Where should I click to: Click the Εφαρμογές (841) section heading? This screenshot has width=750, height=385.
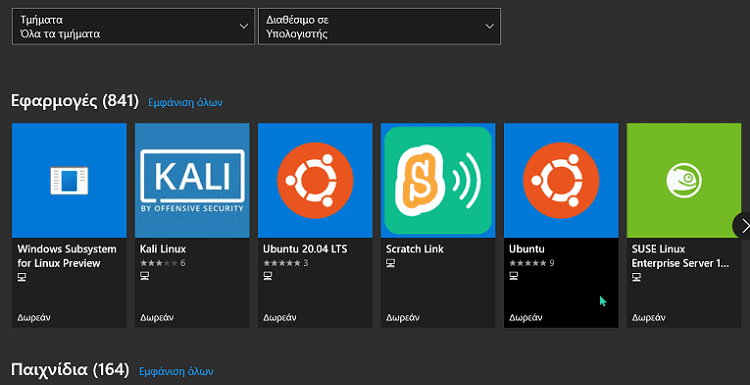(x=75, y=101)
